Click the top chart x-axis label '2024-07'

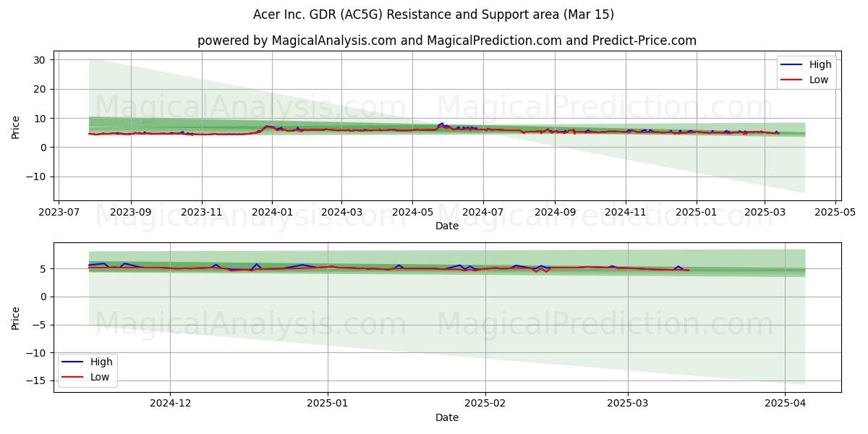click(x=482, y=213)
